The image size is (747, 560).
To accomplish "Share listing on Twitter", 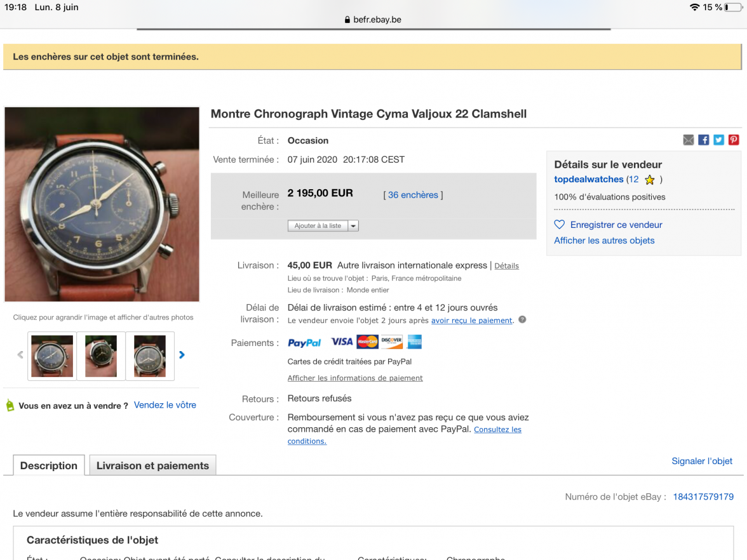I will click(x=718, y=140).
